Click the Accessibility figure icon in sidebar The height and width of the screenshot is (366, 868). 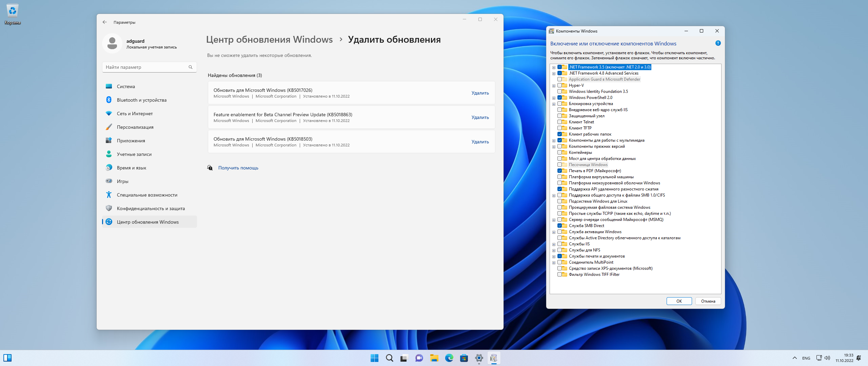[x=109, y=195]
